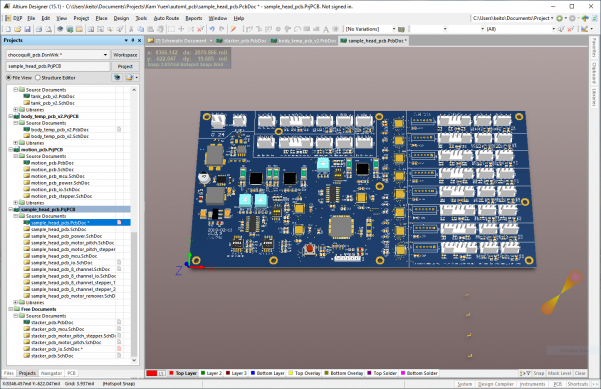Viewport: 601px width, 389px height.
Task: Collapse the sample_head_pcb.PrjPCB project node
Action: [10, 209]
